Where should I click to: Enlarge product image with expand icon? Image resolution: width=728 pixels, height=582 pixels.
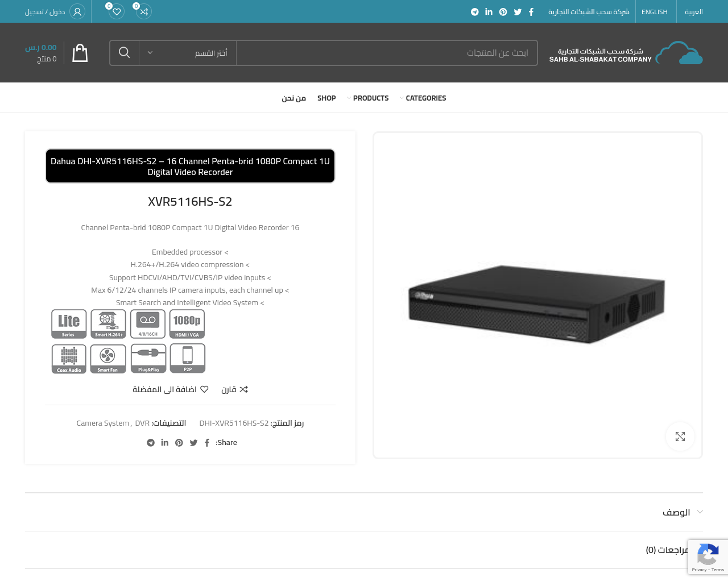[x=680, y=436]
